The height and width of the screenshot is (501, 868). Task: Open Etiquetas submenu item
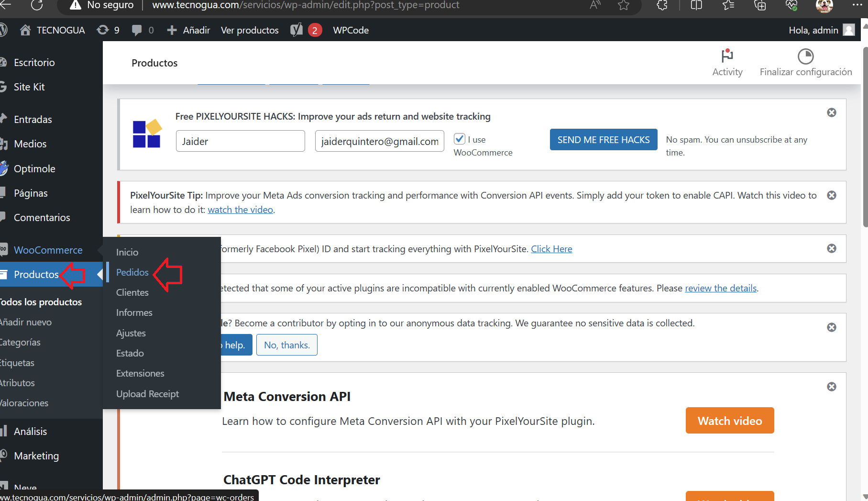(x=17, y=363)
